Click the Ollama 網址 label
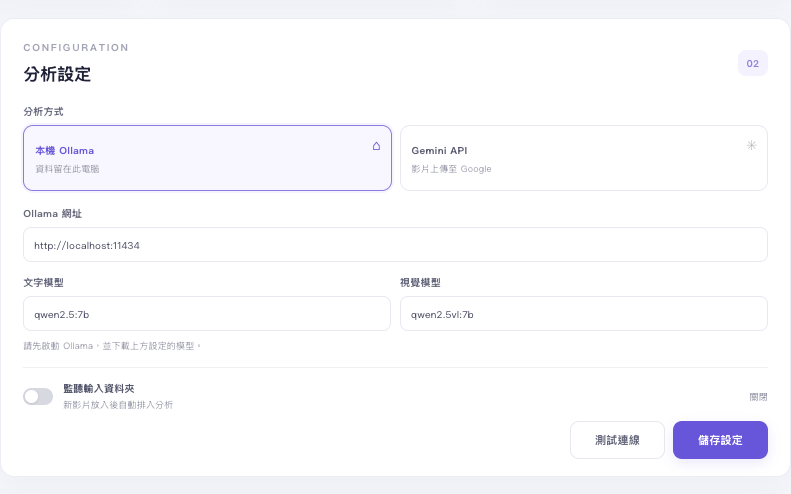 [x=52, y=214]
